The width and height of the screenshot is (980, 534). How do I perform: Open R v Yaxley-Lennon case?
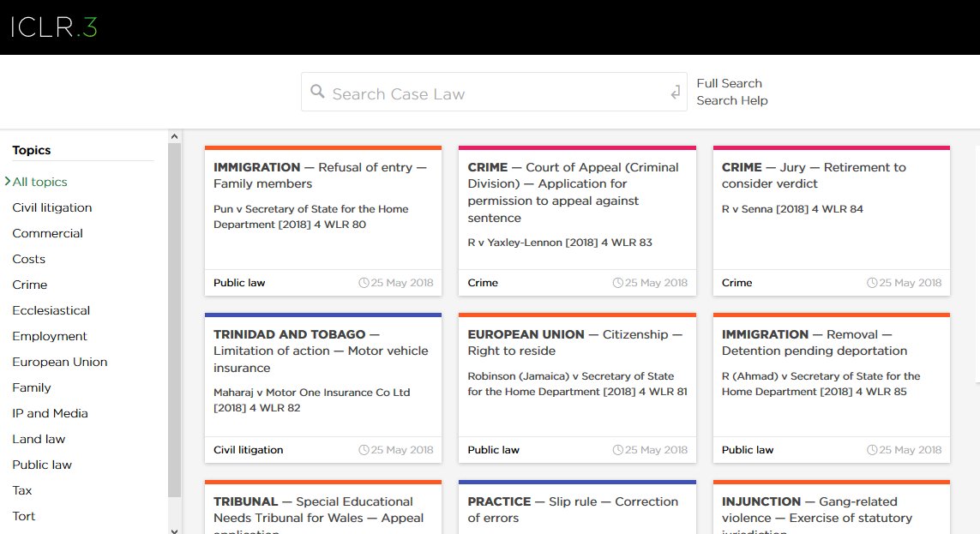[x=560, y=243]
